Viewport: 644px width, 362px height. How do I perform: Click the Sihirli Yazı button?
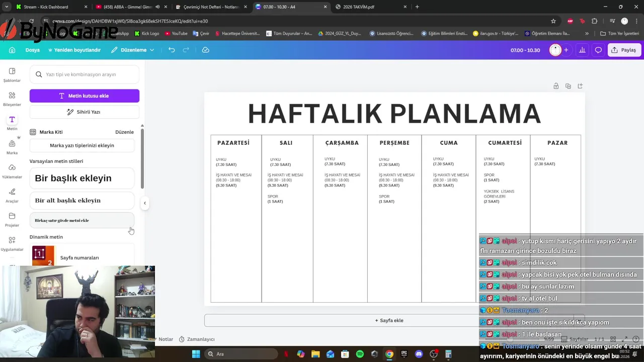(x=85, y=112)
